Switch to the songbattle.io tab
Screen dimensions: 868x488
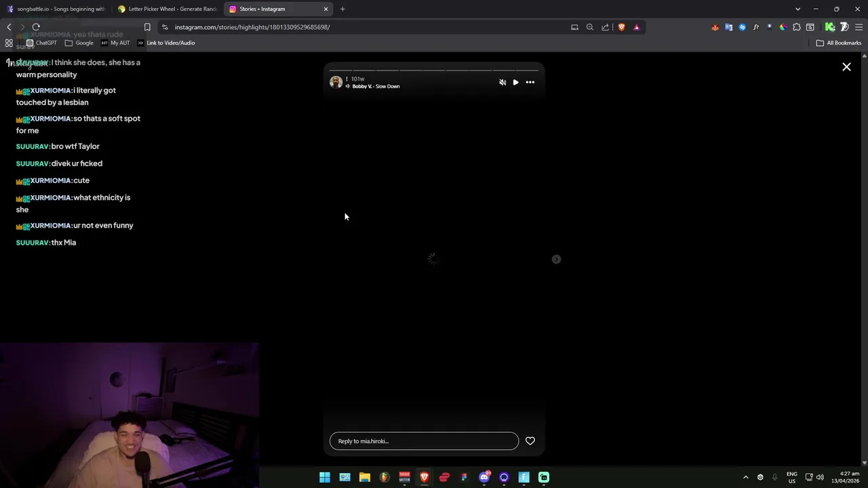point(57,9)
